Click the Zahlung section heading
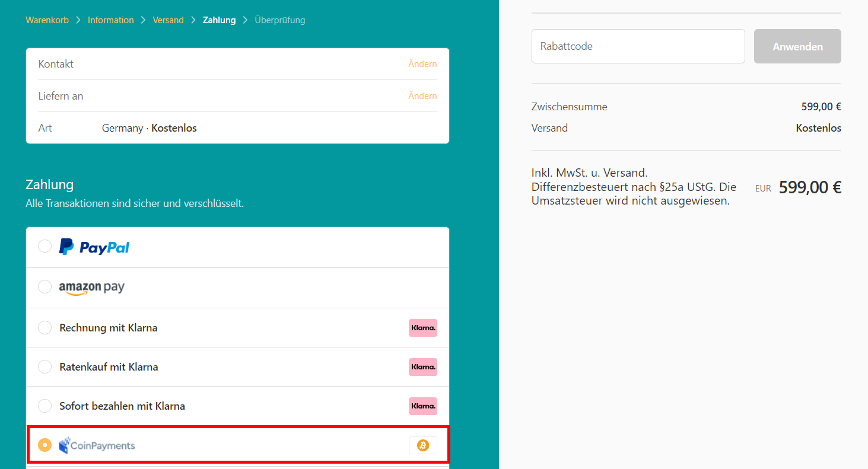Image resolution: width=868 pixels, height=469 pixels. (x=50, y=184)
